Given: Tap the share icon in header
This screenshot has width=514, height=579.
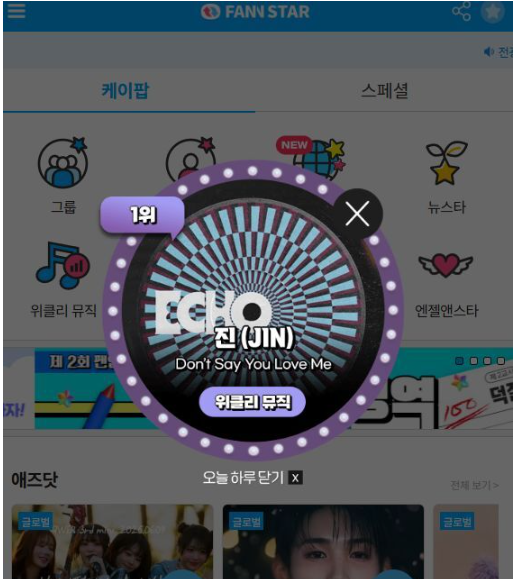Looking at the screenshot, I should (461, 11).
